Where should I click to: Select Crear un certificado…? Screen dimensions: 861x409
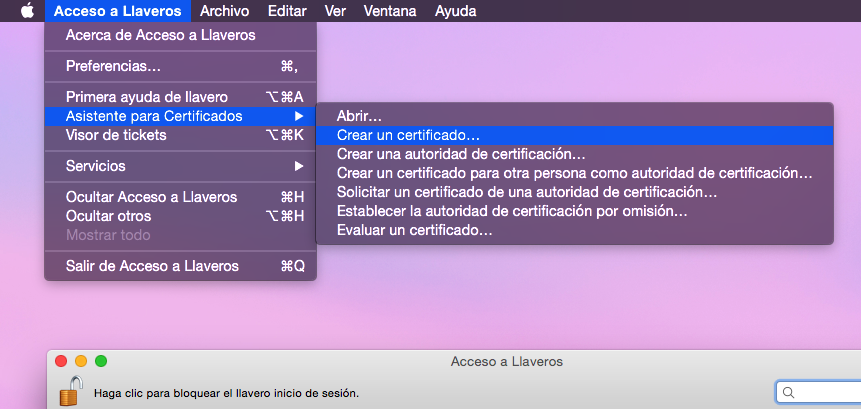pyautogui.click(x=575, y=135)
